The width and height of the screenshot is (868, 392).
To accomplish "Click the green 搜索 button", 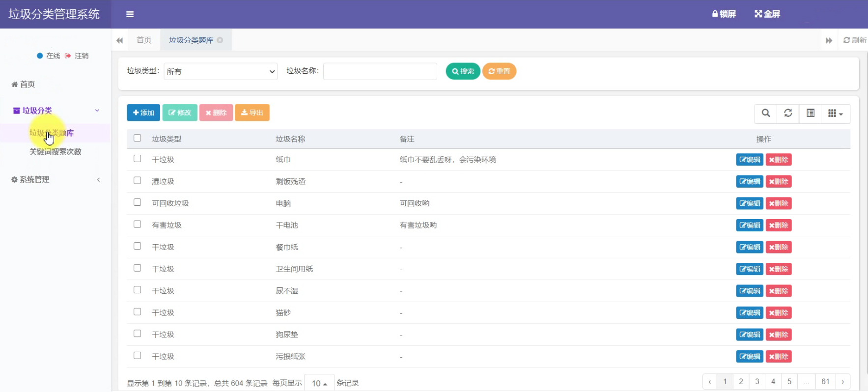I will point(463,71).
